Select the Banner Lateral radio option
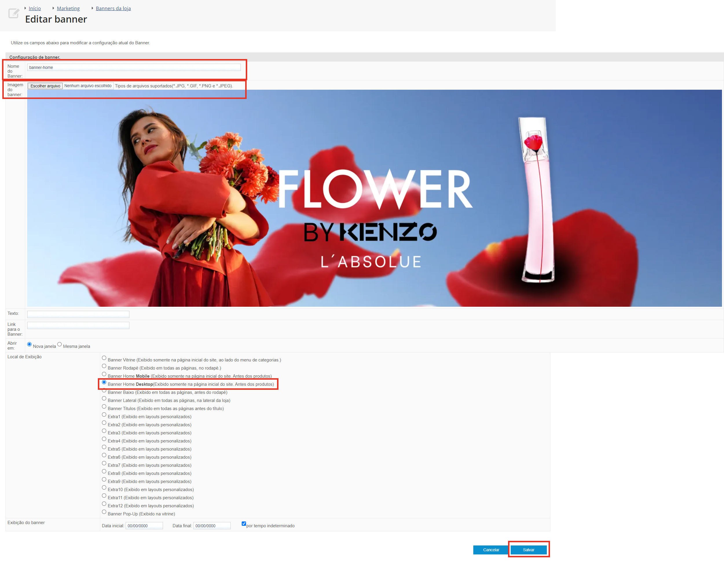Viewport: 724px width, 588px height. [104, 399]
